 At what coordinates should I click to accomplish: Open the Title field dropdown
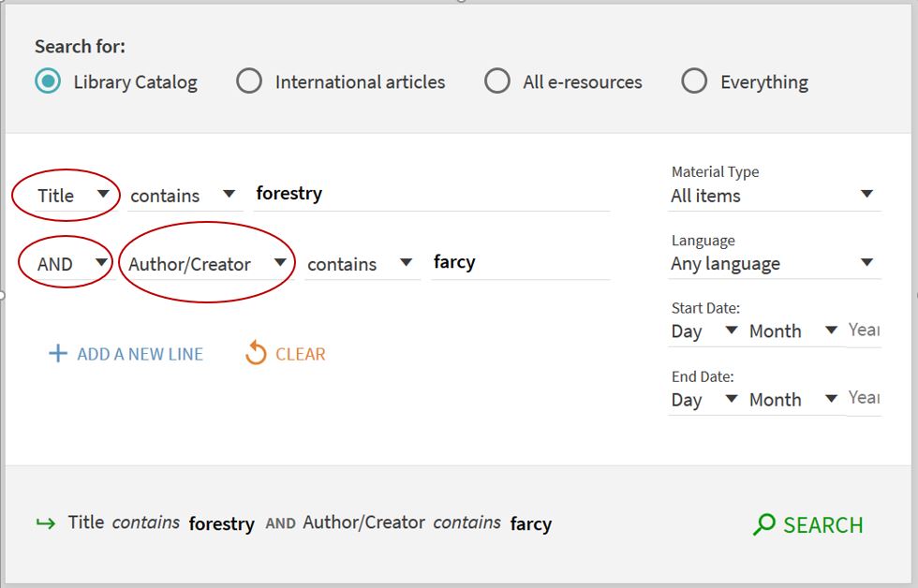73,196
